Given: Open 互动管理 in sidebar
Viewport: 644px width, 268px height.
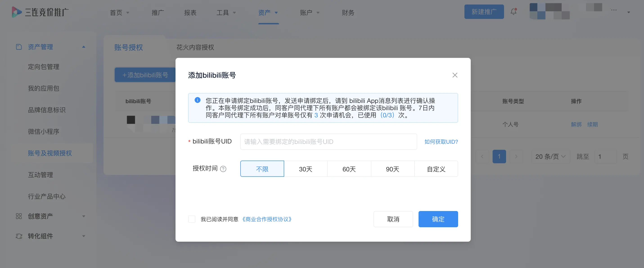Looking at the screenshot, I should point(40,175).
